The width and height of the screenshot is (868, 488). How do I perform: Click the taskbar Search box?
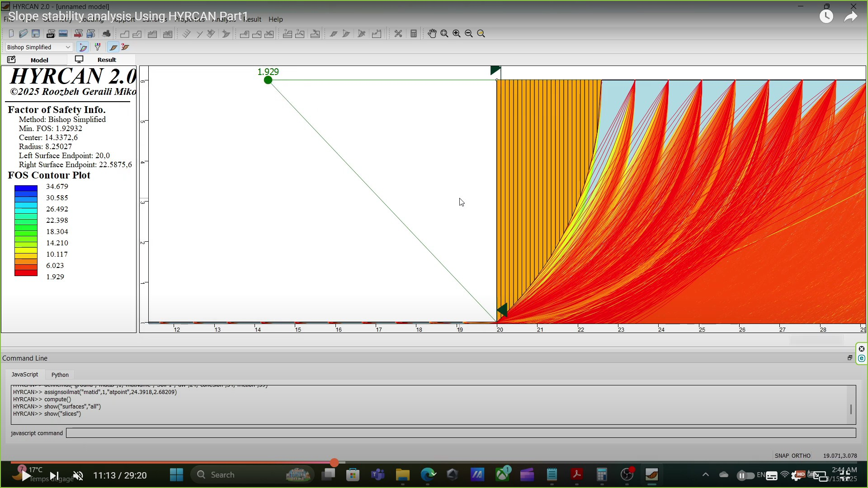point(253,475)
